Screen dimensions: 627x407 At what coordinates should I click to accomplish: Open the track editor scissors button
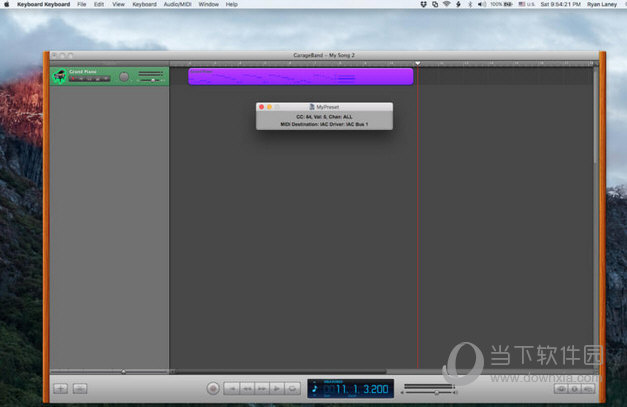click(80, 389)
